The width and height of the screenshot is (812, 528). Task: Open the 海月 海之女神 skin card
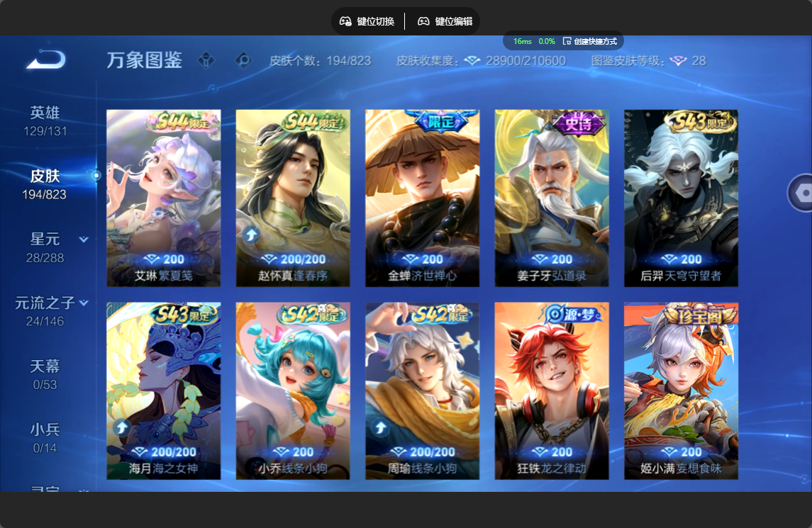pos(164,391)
